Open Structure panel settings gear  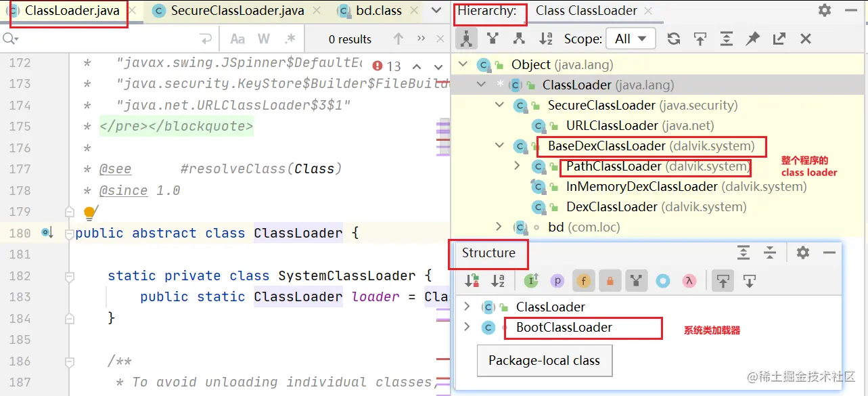802,252
